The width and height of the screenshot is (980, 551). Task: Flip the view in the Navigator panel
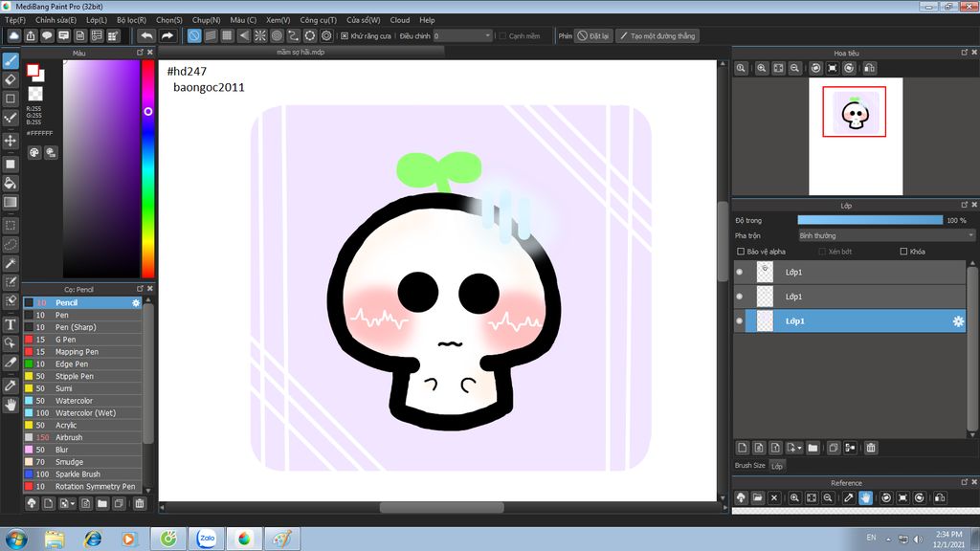pyautogui.click(x=869, y=68)
